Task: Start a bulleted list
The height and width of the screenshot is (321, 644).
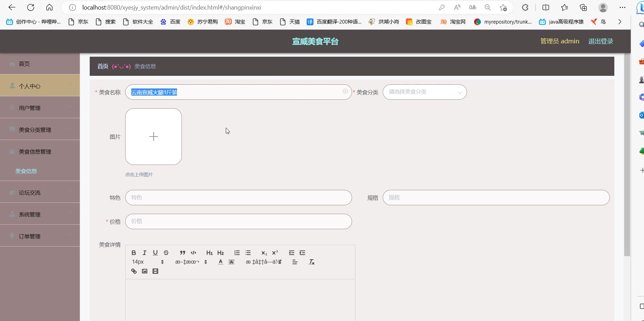Action: [x=248, y=253]
